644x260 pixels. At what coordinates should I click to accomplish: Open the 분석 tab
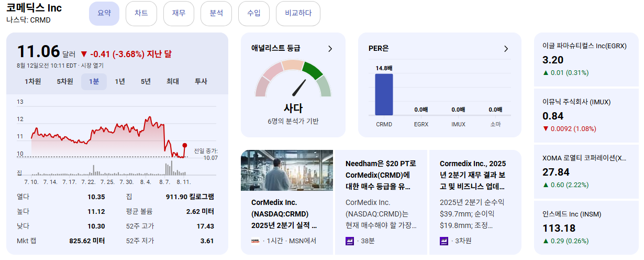point(216,14)
